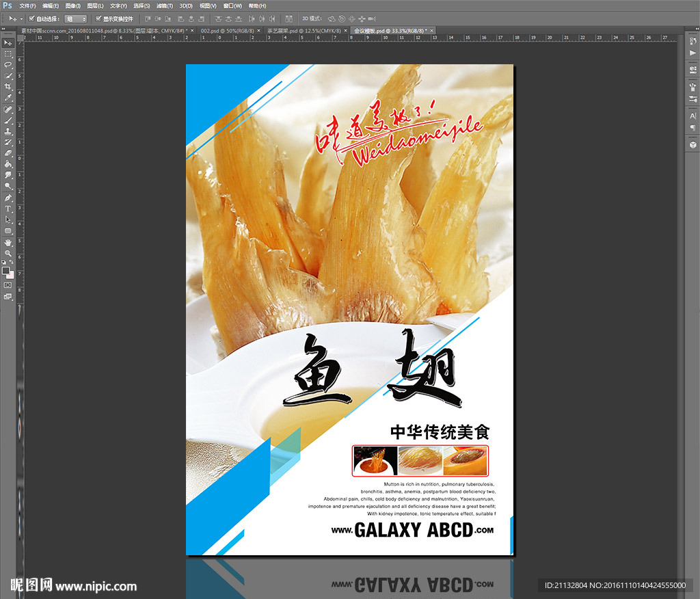
Task: Change the screen mode
Action: [x=8, y=297]
